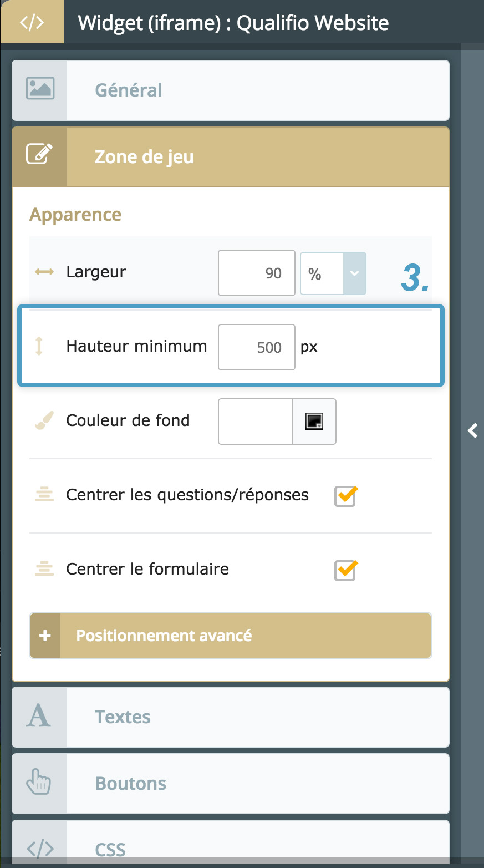Open the Boutons section

point(257,783)
